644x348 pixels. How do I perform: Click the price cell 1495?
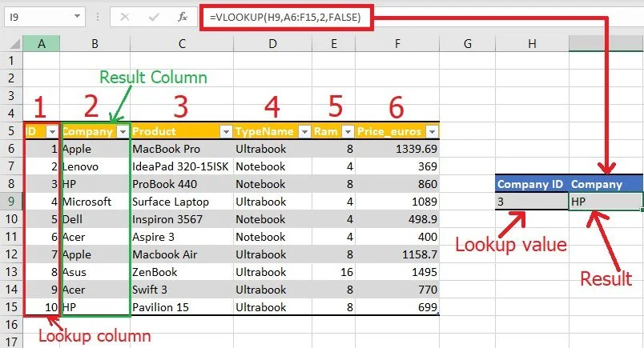tap(397, 272)
